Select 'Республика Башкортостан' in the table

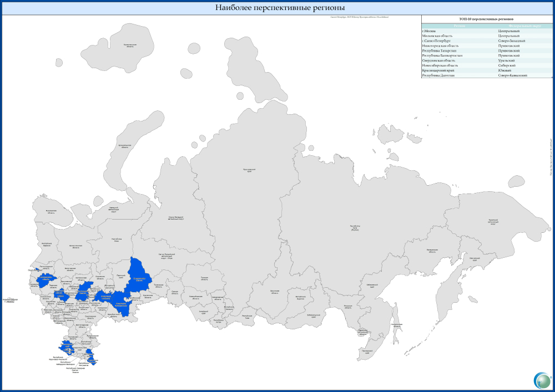coord(442,56)
